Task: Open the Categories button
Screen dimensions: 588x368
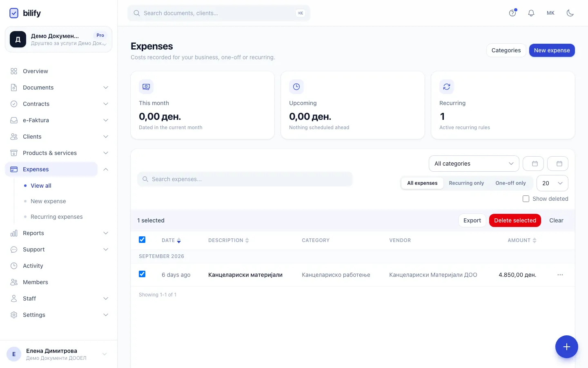Action: pos(506,50)
